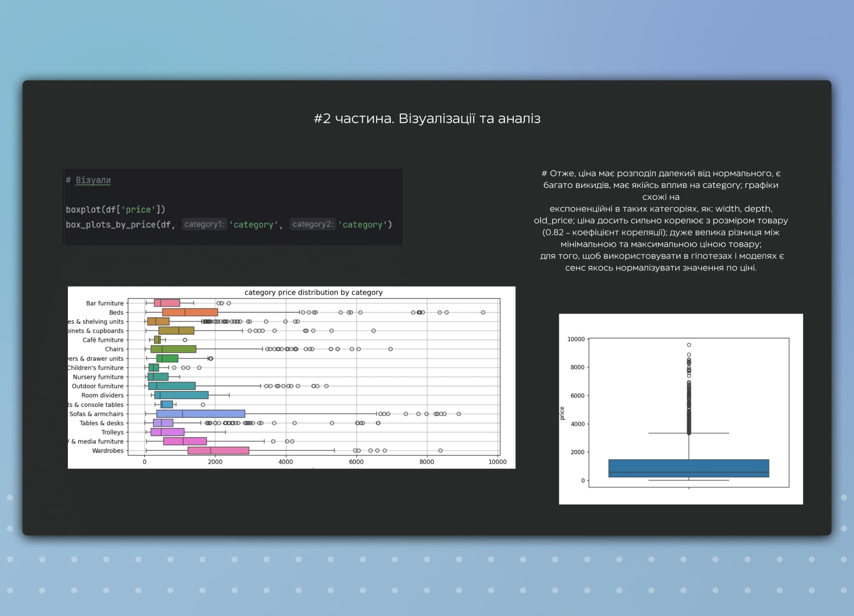
Task: Select the '# Візуали' comment in the code
Action: pyautogui.click(x=88, y=180)
